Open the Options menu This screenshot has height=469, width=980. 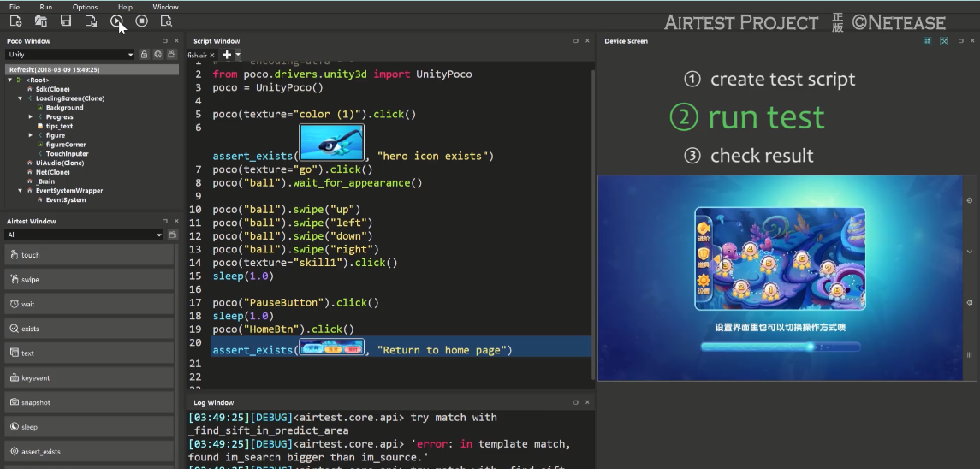tap(85, 7)
